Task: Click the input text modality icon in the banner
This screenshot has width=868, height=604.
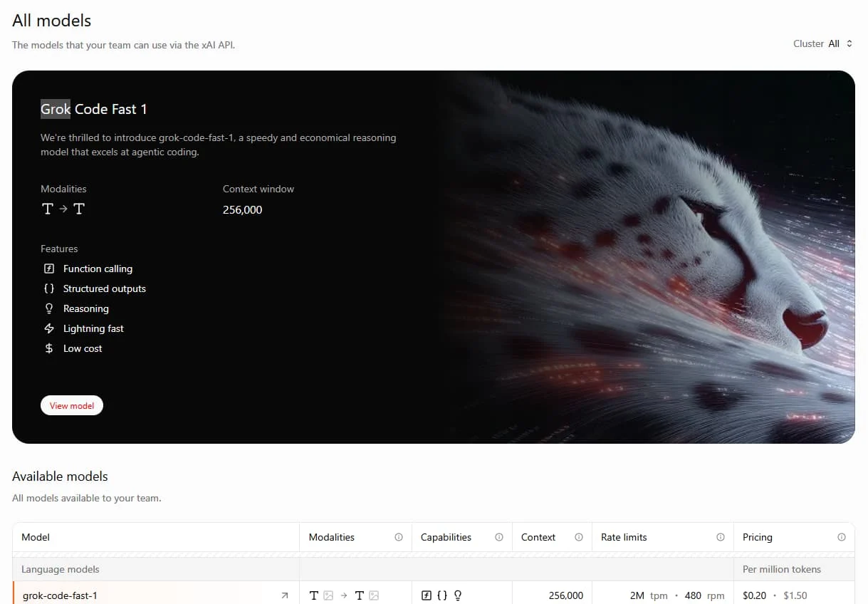Action: click(48, 209)
